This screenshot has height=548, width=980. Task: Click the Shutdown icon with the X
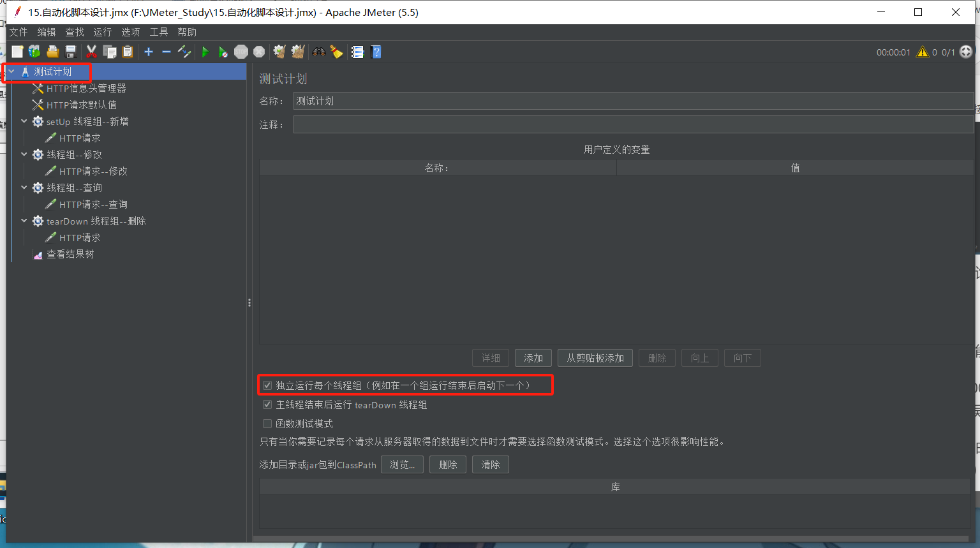pyautogui.click(x=259, y=52)
